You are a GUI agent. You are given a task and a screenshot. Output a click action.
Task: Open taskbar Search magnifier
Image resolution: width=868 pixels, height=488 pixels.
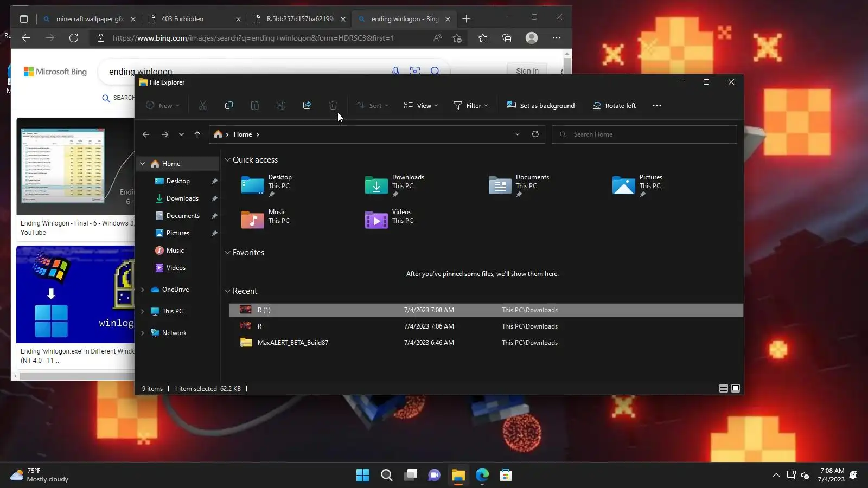[387, 476]
